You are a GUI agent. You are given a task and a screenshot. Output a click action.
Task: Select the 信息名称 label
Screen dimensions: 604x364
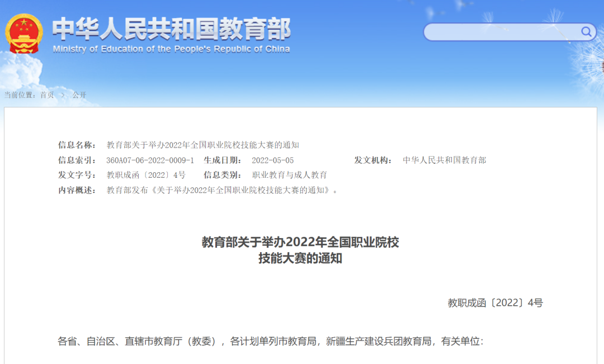click(x=77, y=145)
